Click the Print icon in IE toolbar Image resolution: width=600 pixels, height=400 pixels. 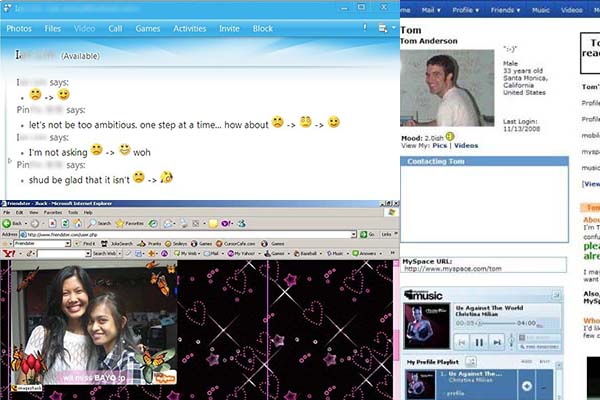(x=184, y=224)
